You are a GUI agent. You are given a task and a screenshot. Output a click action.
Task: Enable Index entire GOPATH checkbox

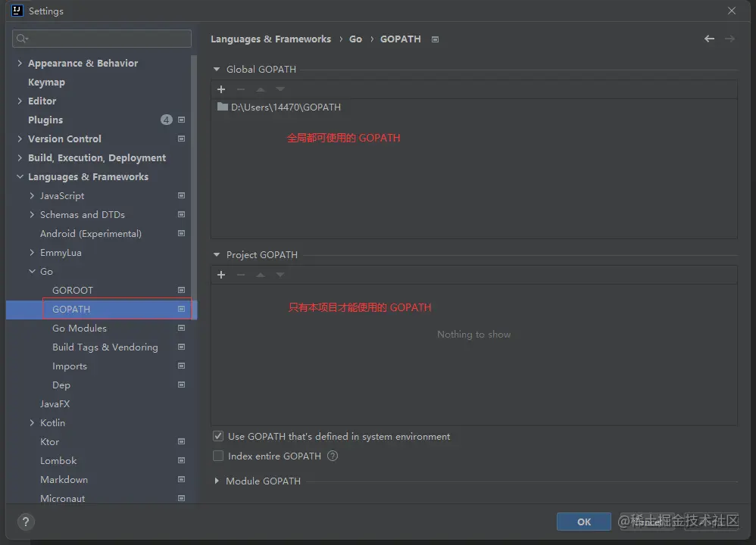click(x=218, y=456)
